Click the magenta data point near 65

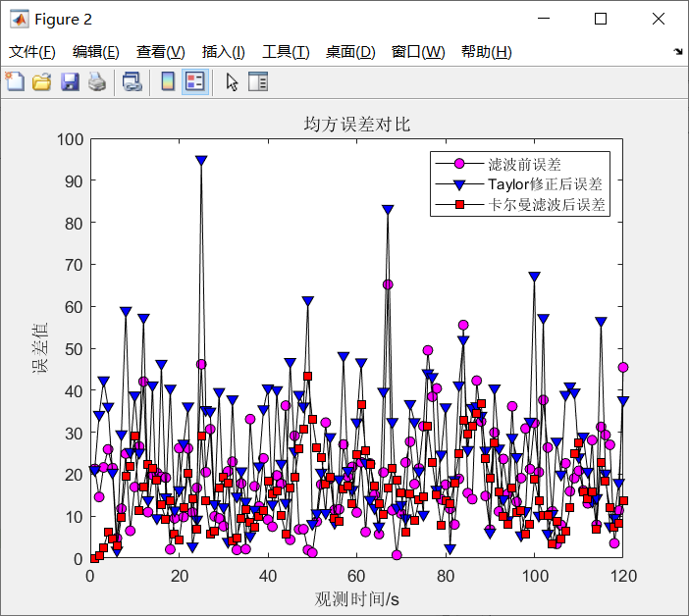tap(388, 284)
